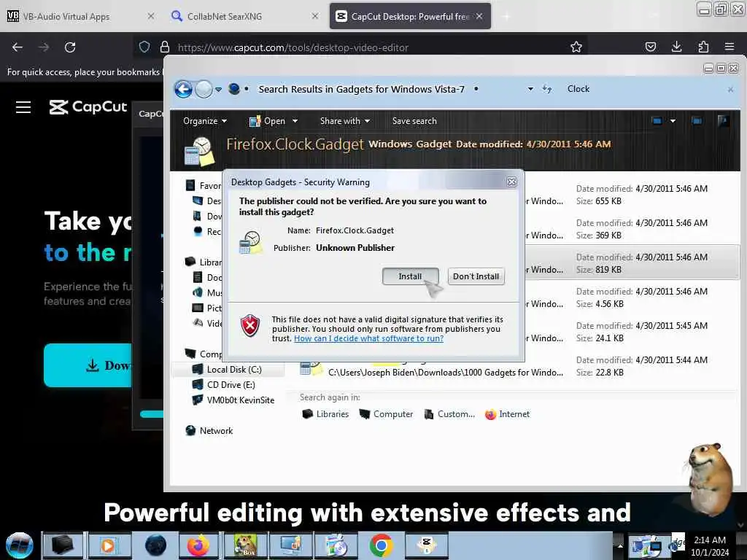
Task: Open the Organize menu in Explorer
Action: (x=205, y=121)
